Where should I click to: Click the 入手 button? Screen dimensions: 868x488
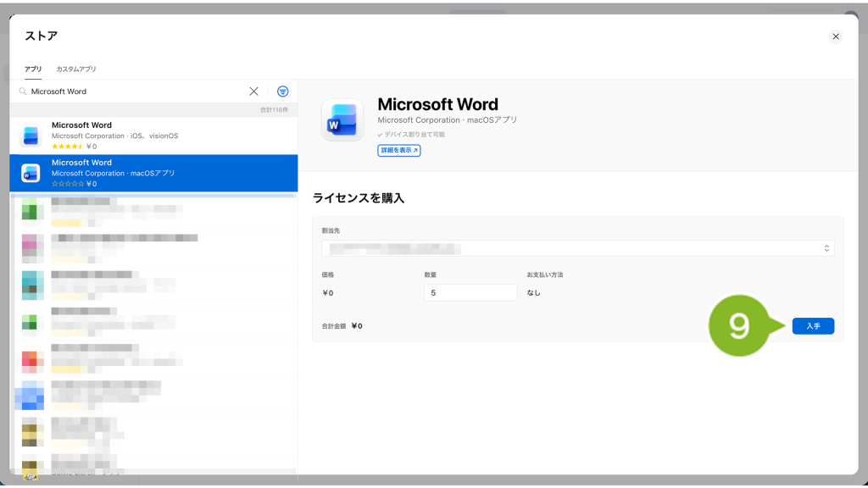pos(813,326)
